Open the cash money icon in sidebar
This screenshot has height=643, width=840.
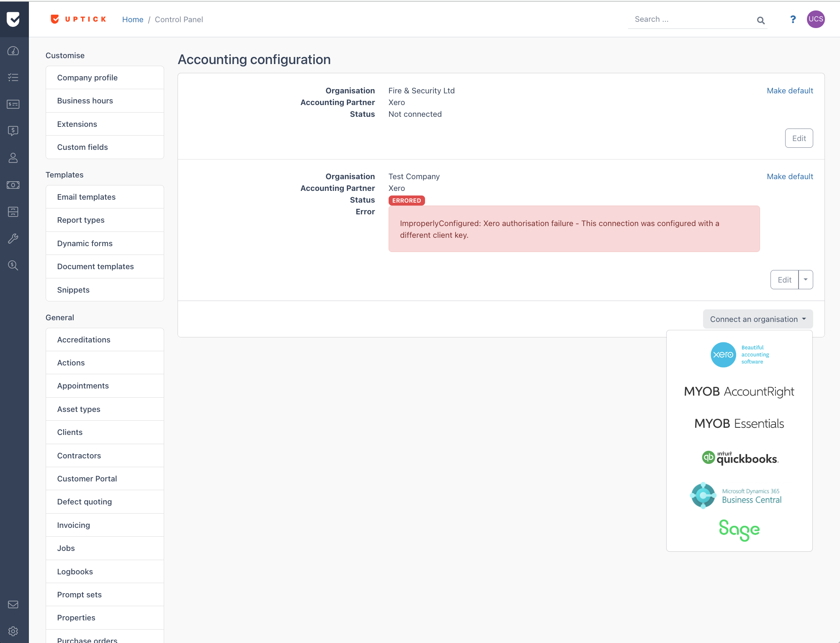pos(13,185)
